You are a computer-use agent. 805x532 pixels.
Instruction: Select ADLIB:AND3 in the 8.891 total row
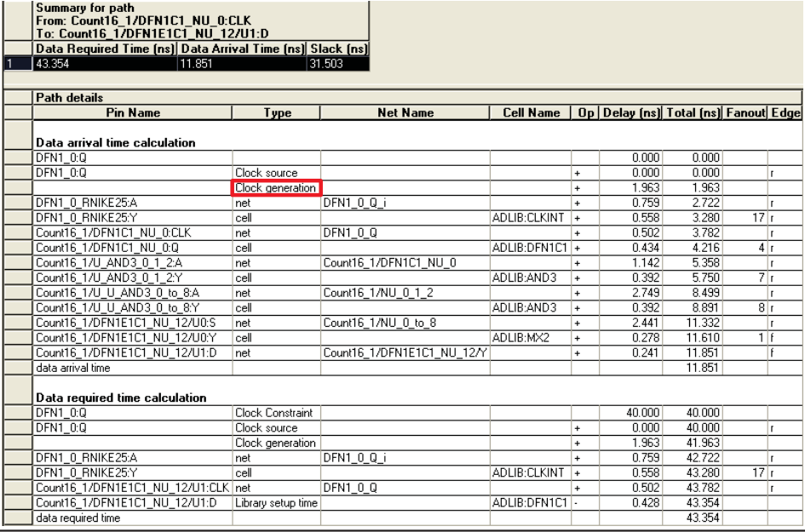point(531,308)
